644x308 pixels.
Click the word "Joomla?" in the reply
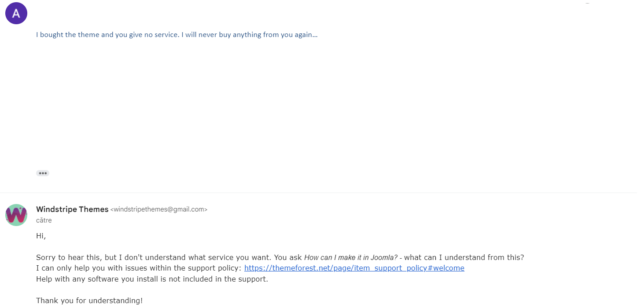point(384,257)
